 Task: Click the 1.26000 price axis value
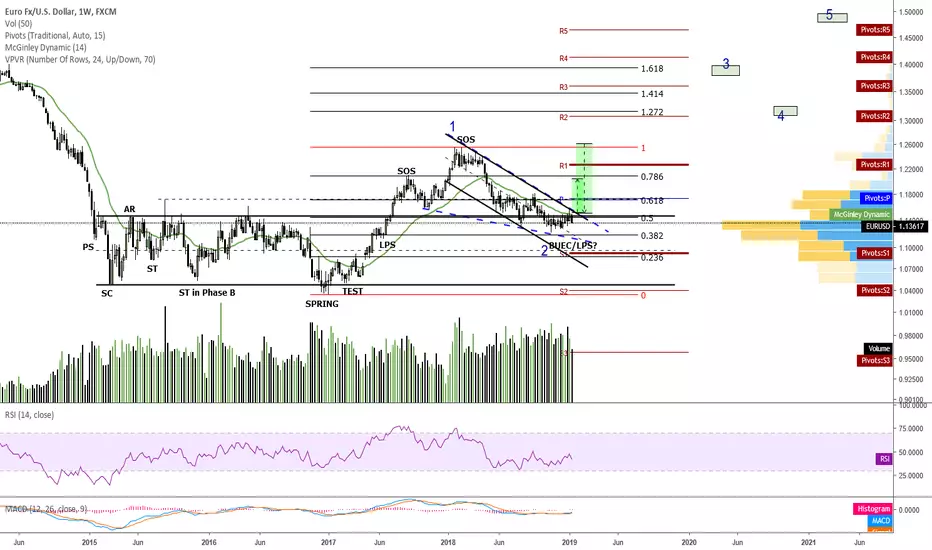pos(911,145)
